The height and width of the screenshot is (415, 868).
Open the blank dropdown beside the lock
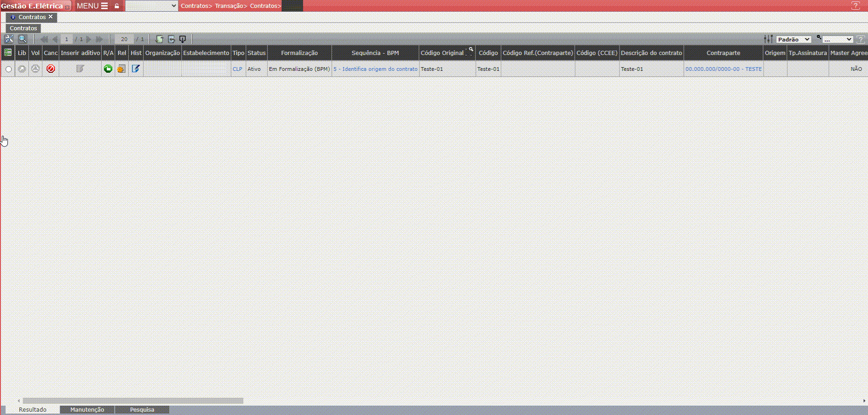152,6
